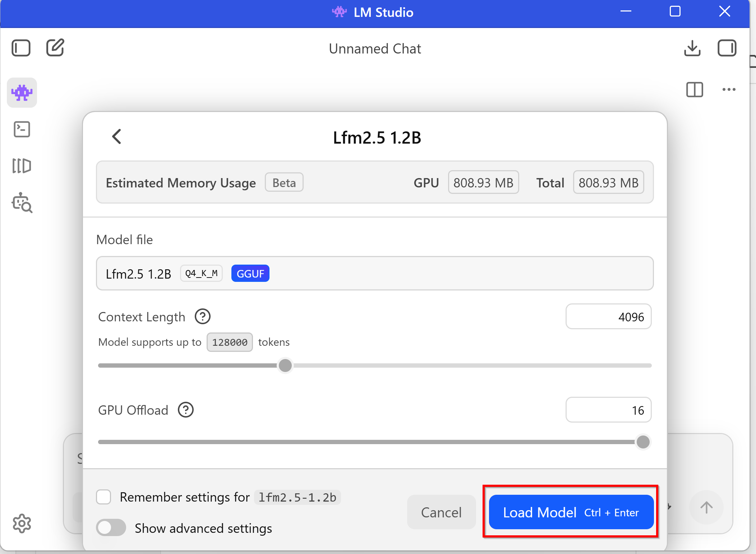
Task: Create a new chat with pencil icon
Action: (55, 48)
